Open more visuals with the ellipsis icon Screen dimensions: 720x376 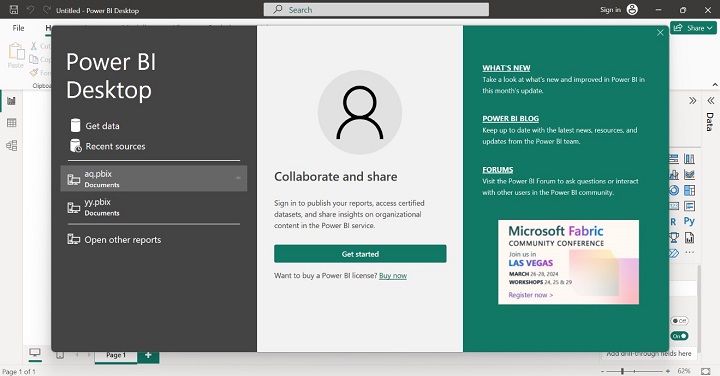(689, 253)
